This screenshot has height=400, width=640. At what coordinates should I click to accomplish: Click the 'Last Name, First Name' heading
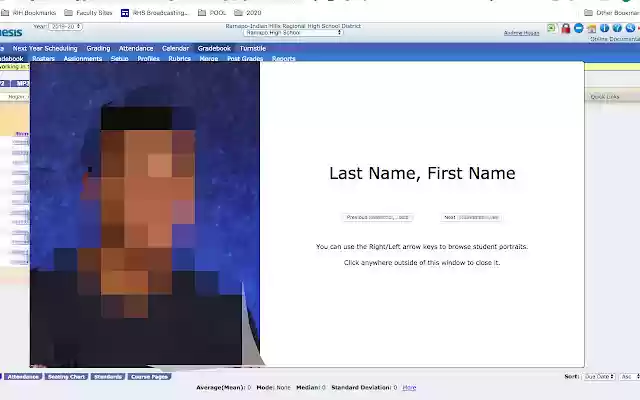(x=422, y=173)
